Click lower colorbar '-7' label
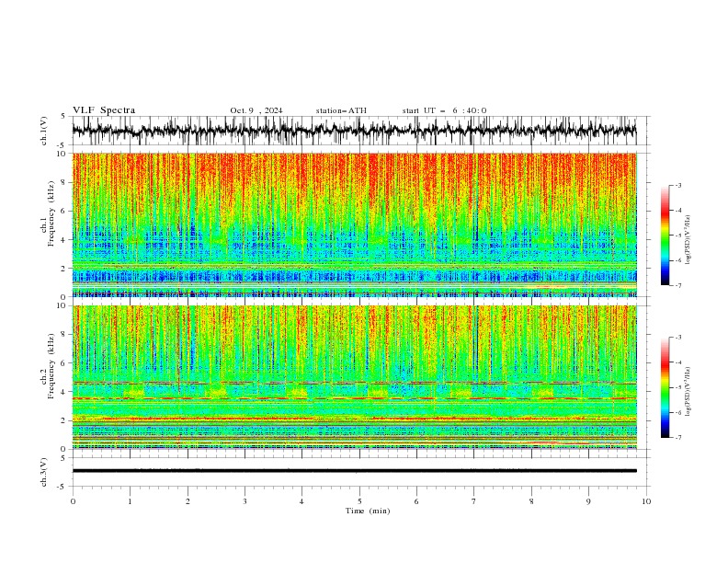 click(x=677, y=437)
